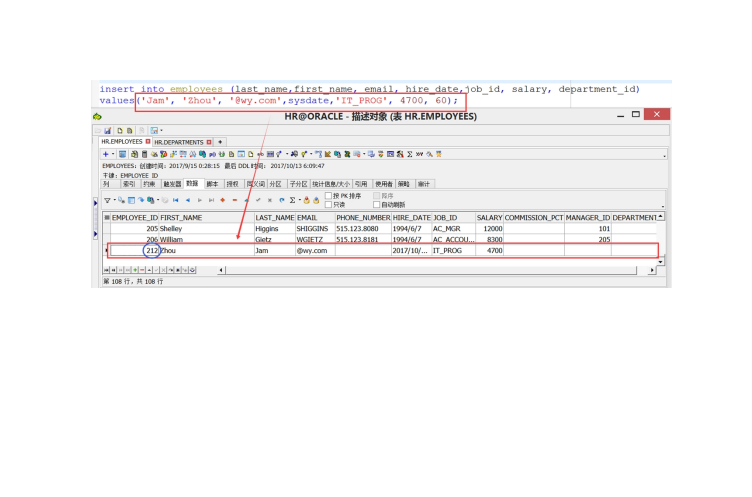752x497 pixels.
Task: Open the 使用者 tab
Action: [x=384, y=184]
